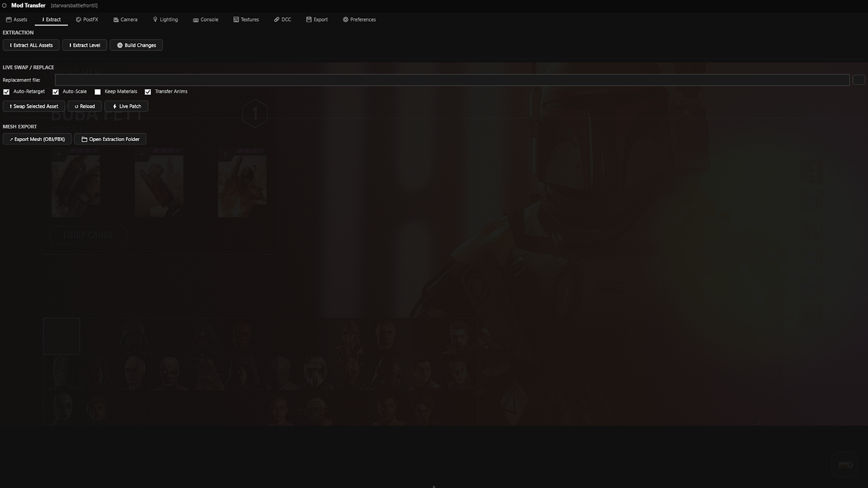The image size is (868, 488).
Task: Click the blank browse button beside Replacement file
Action: pos(859,80)
